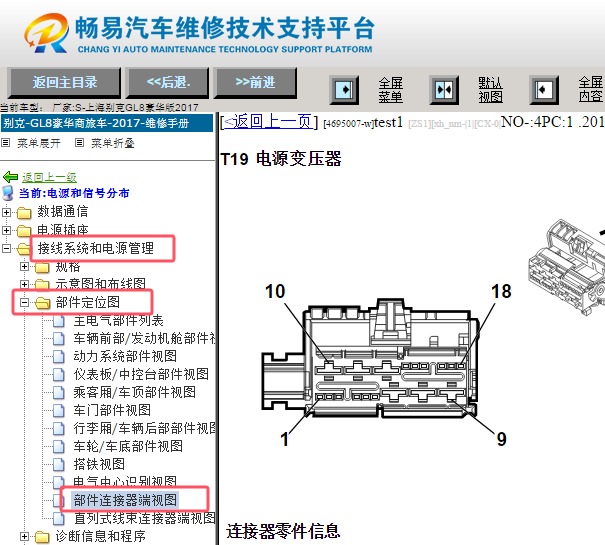This screenshot has width=605, height=545.
Task: Select the 部件定位图 tree folder
Action: [x=88, y=302]
